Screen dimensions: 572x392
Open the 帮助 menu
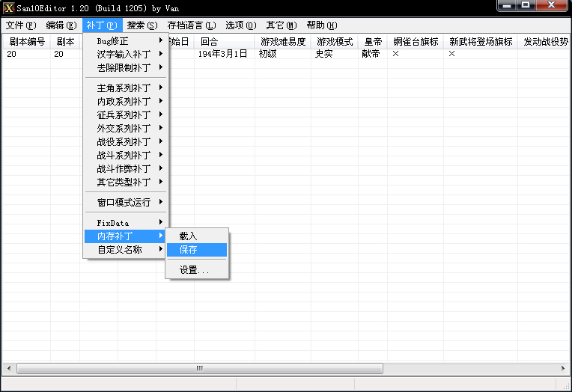tap(321, 25)
